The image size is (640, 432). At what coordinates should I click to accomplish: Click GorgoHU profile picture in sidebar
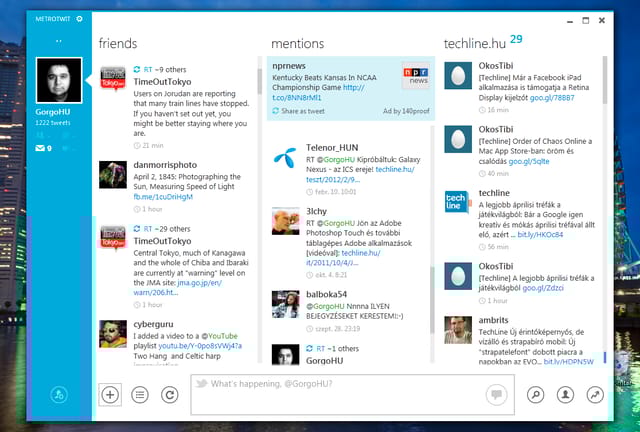pyautogui.click(x=59, y=80)
